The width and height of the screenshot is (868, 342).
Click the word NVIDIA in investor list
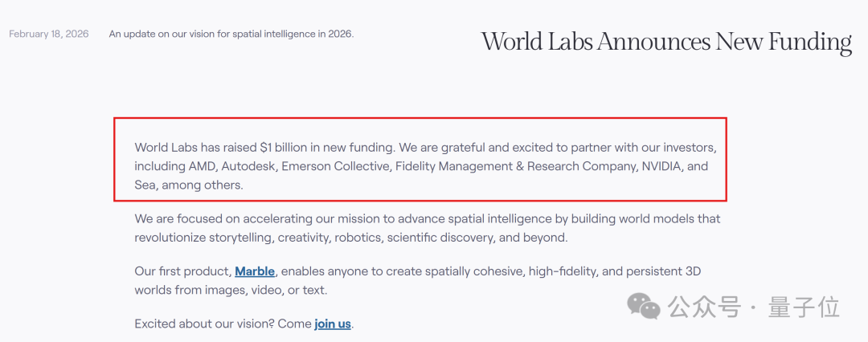(x=661, y=166)
